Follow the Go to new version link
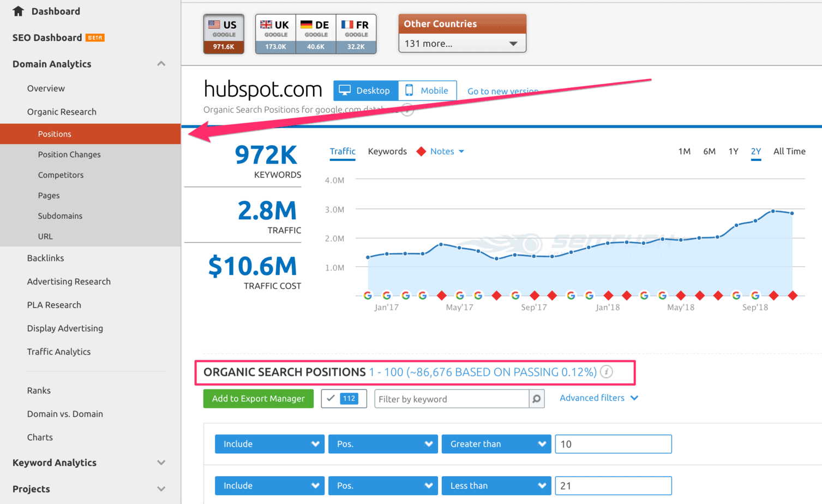 [502, 91]
